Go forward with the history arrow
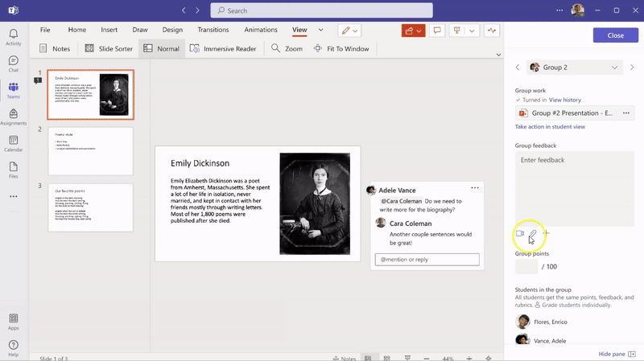Viewport: 644px width, 361px height. point(197,10)
